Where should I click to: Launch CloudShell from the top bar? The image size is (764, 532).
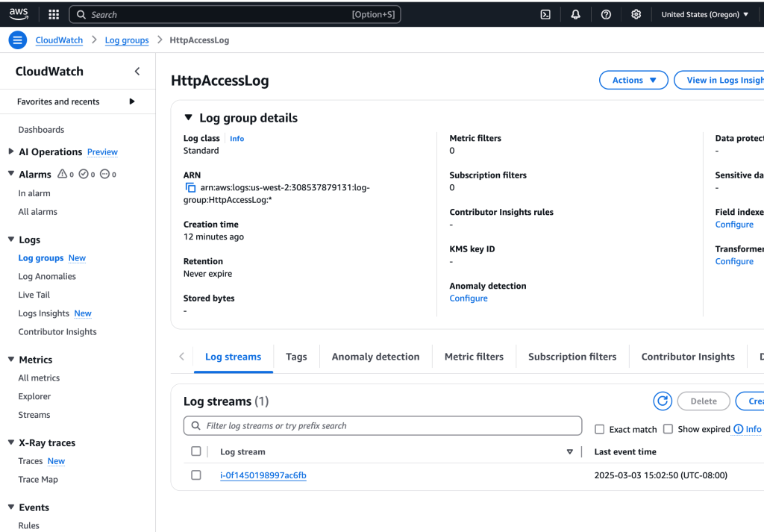(545, 14)
